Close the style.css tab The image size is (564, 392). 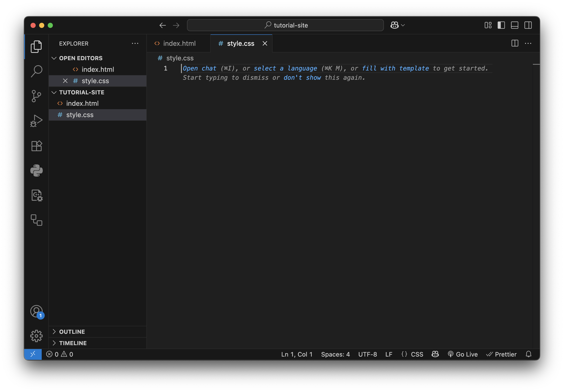265,43
